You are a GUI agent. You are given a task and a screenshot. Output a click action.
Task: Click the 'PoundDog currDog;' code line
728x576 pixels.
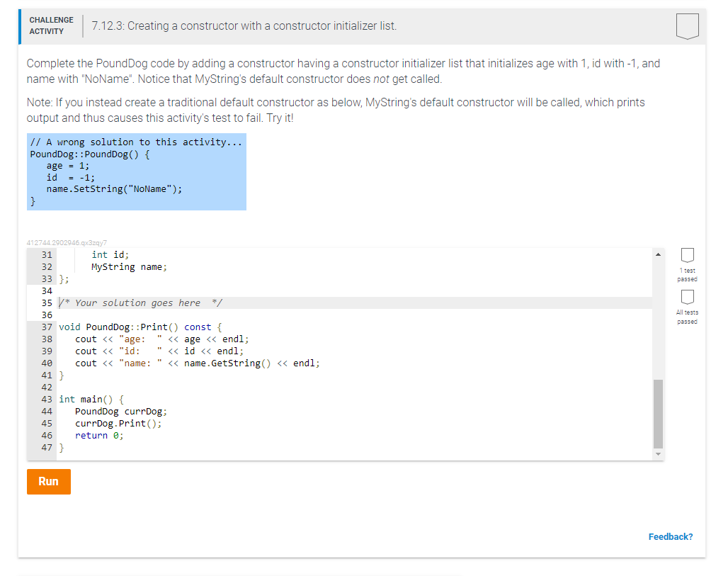coord(120,412)
